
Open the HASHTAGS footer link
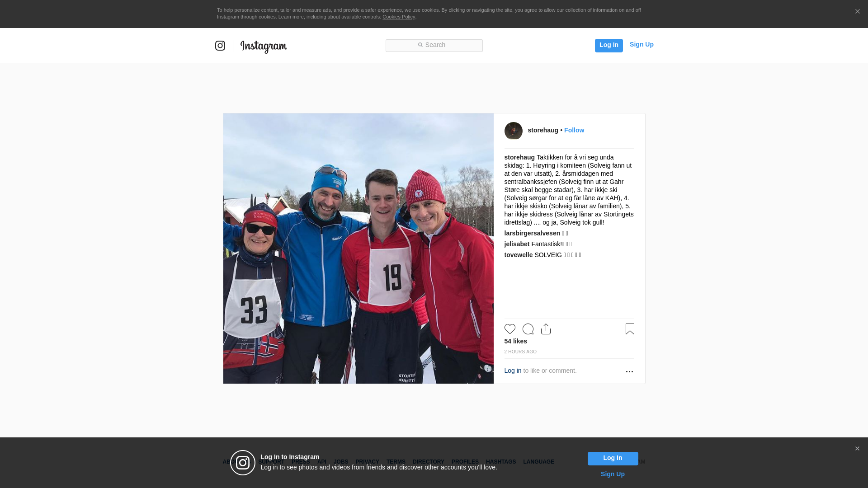(501, 462)
